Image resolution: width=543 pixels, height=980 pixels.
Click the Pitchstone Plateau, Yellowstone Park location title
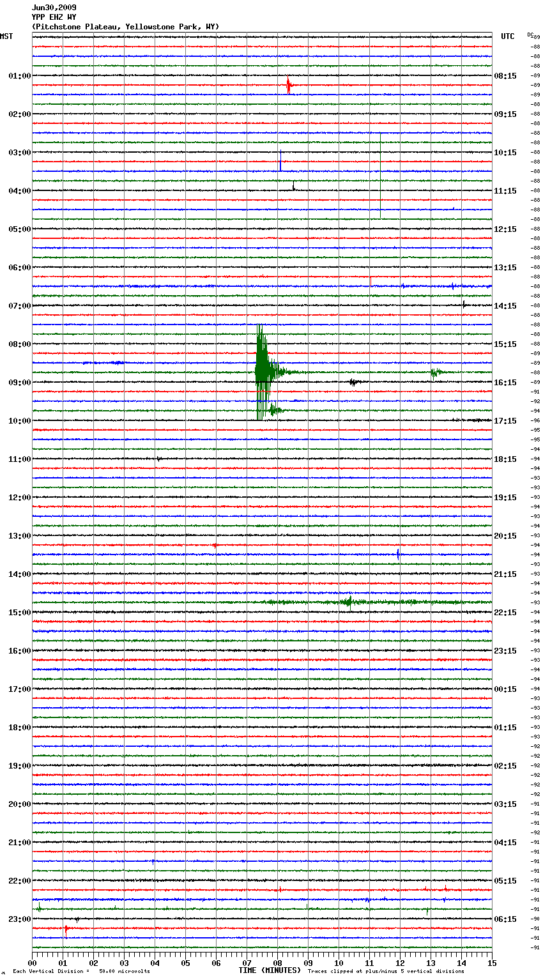pos(125,27)
